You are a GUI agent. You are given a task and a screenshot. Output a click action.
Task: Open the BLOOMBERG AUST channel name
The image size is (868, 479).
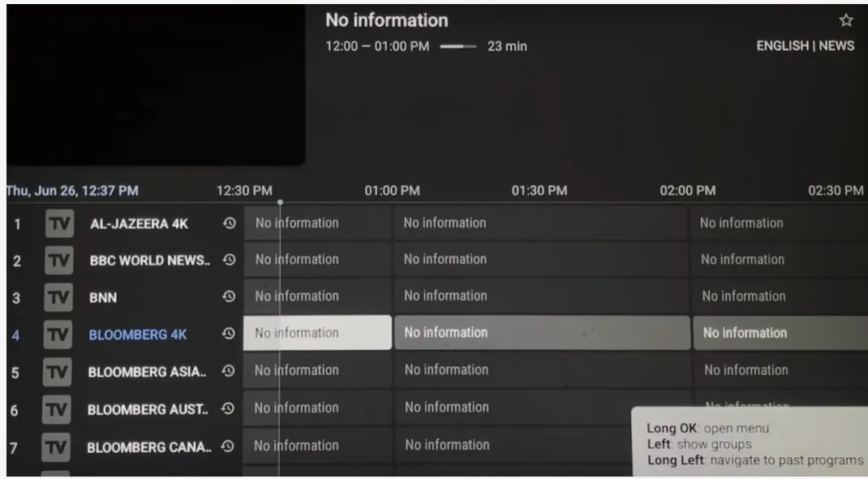click(x=148, y=409)
